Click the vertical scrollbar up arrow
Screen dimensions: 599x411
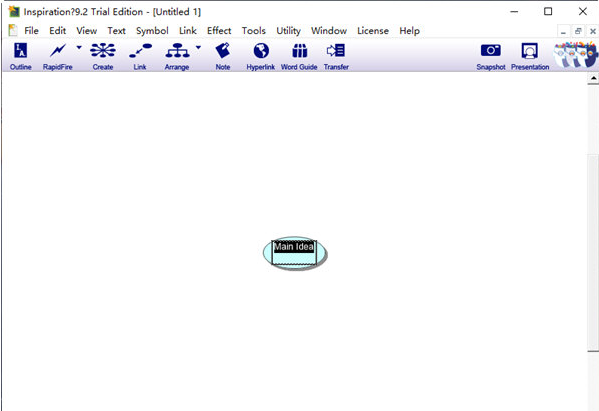(x=593, y=78)
